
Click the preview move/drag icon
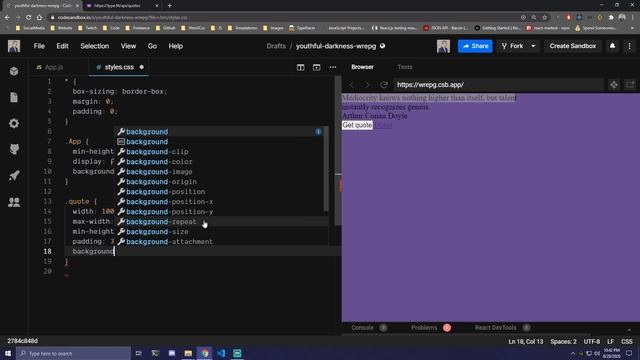614,85
